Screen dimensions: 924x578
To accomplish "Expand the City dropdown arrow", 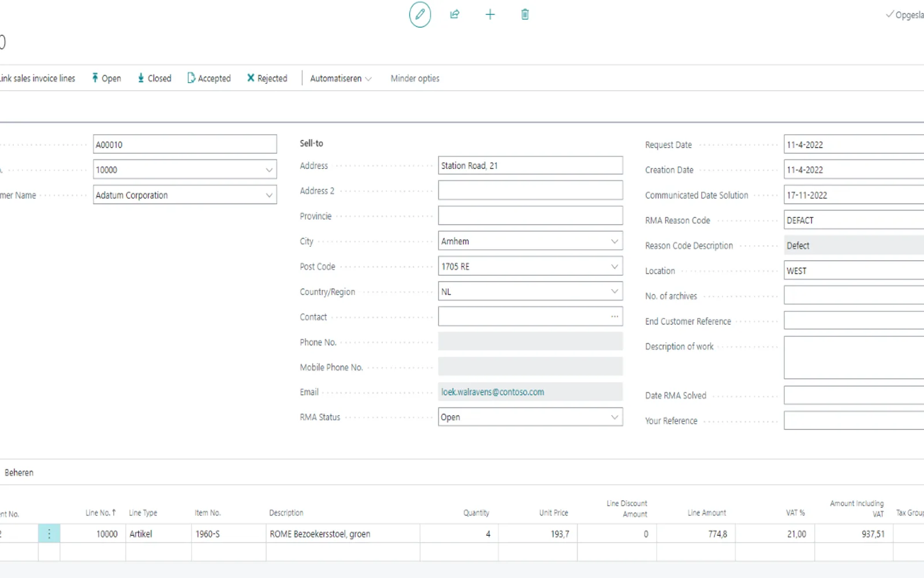I will 614,241.
